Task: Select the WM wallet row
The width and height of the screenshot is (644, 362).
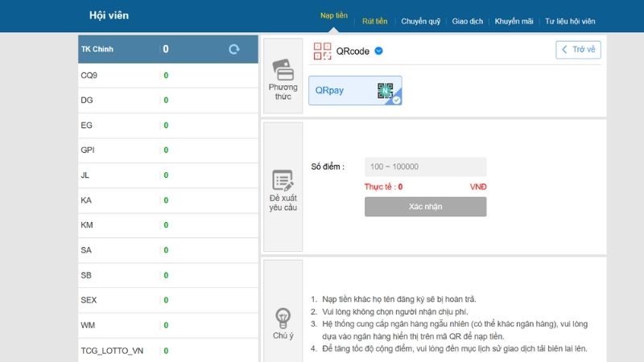Action: pos(168,326)
